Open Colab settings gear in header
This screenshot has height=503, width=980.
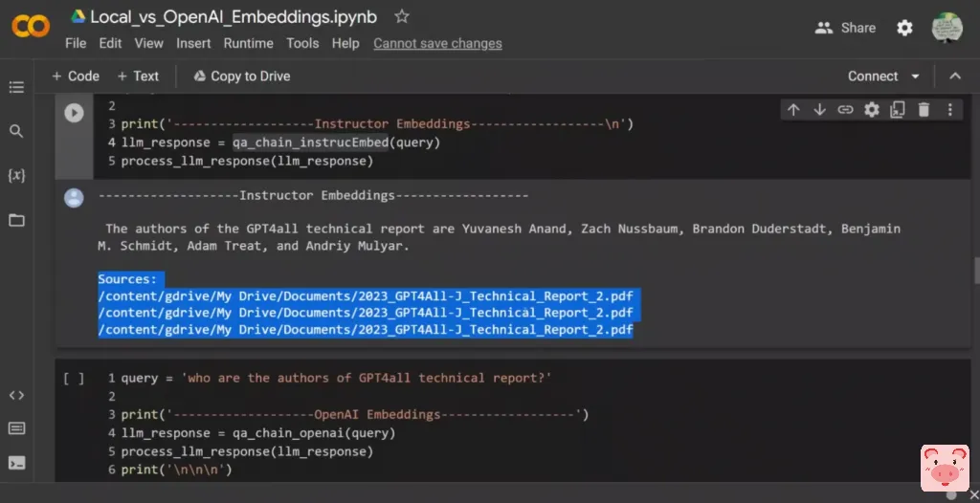tap(904, 28)
